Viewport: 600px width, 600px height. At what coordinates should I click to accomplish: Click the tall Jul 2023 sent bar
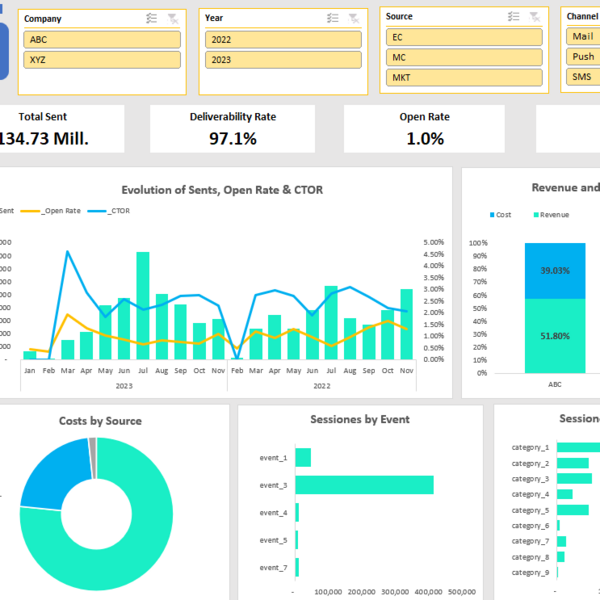[x=143, y=305]
